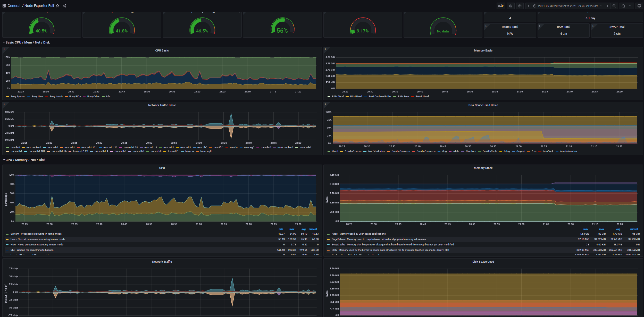This screenshot has height=317, width=644.
Task: Share the dashboard via the share icon
Action: coord(64,6)
